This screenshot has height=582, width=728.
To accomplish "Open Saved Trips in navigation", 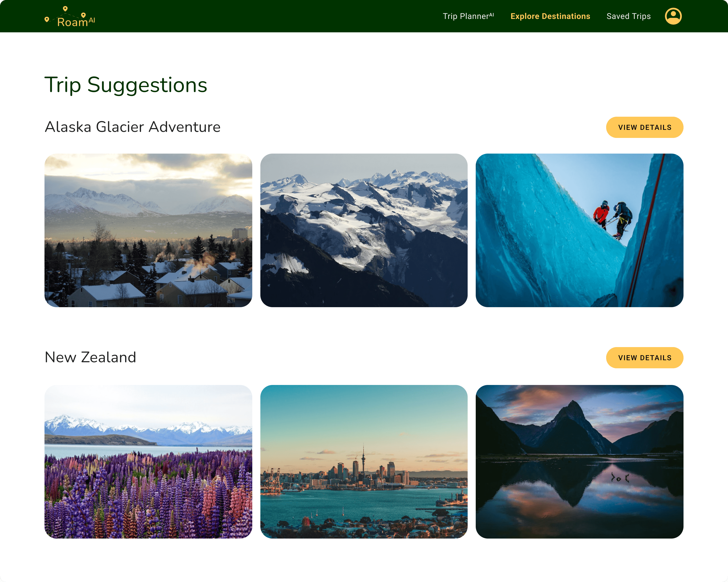I will (628, 16).
